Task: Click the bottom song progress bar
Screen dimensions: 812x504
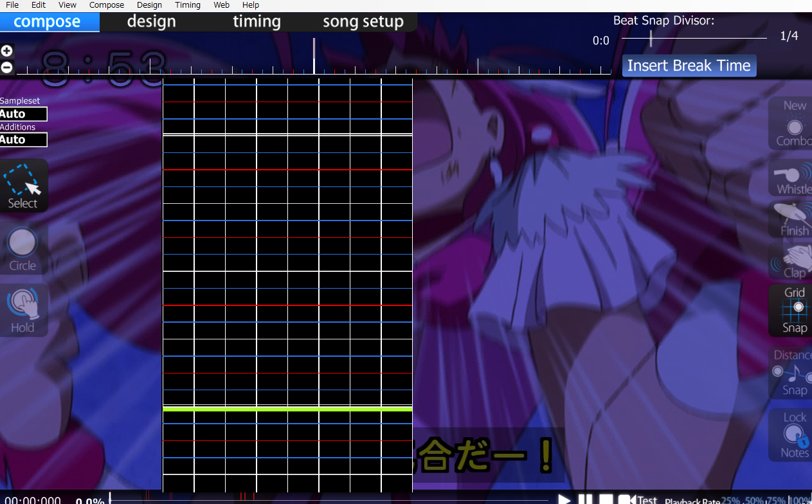Action: coord(329,499)
